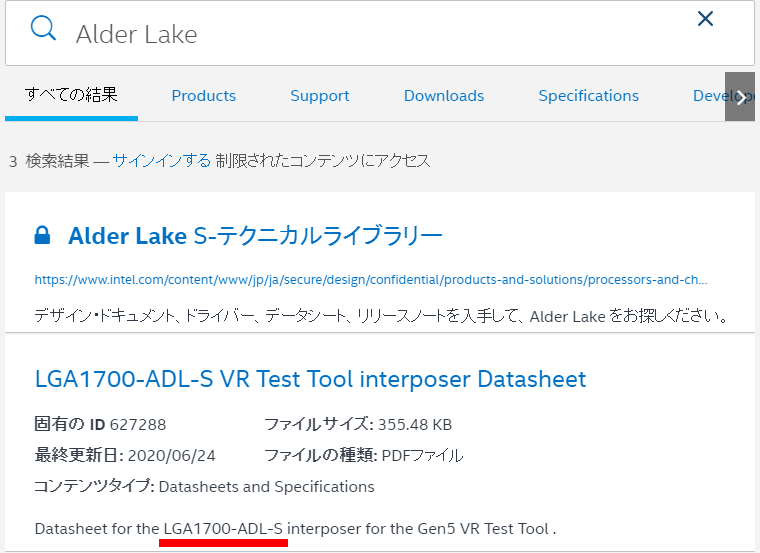Open the Specifications tab

[588, 96]
